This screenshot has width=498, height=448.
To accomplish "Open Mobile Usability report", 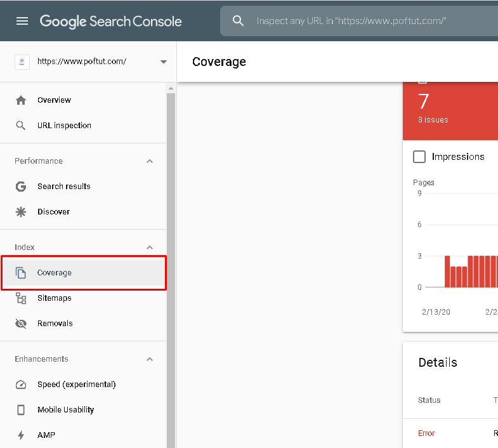I will [65, 410].
